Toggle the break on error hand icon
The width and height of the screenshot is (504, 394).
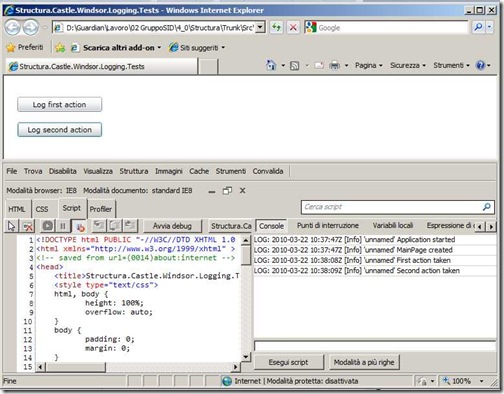[80, 227]
